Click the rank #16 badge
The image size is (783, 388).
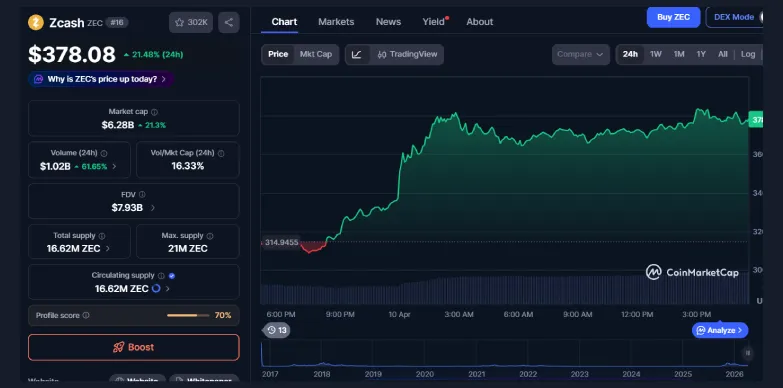[x=117, y=22]
